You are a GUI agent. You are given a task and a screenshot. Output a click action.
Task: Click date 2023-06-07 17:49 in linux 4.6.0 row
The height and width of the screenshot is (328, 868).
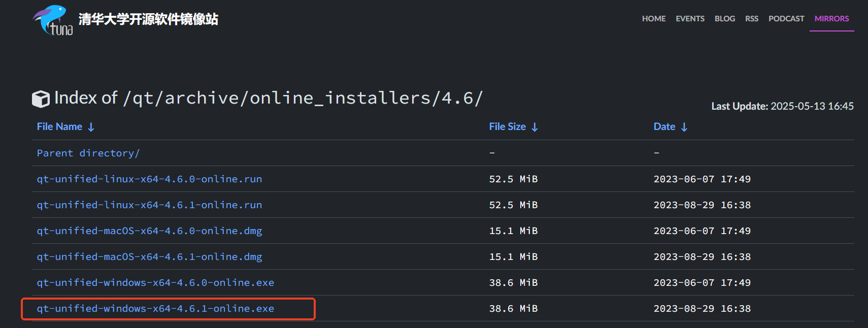[702, 179]
